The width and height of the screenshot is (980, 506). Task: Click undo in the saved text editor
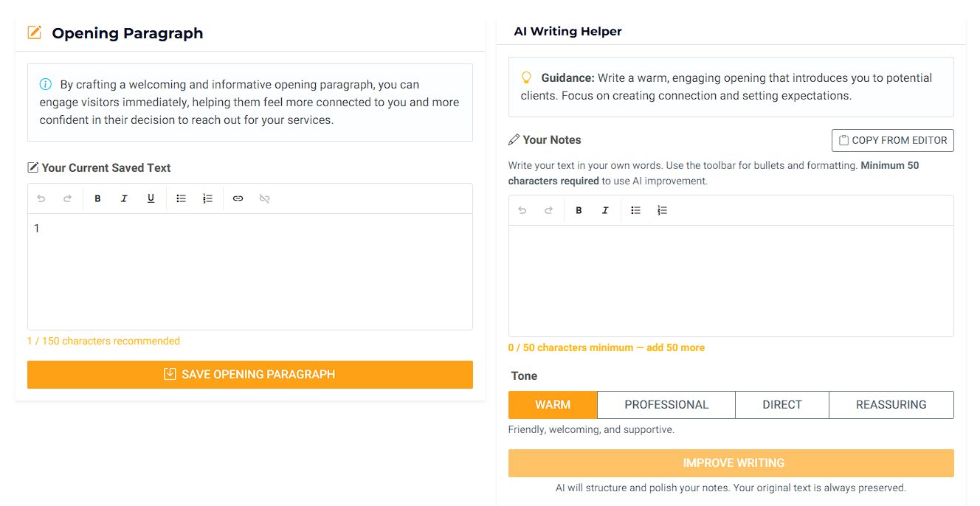[x=41, y=198]
